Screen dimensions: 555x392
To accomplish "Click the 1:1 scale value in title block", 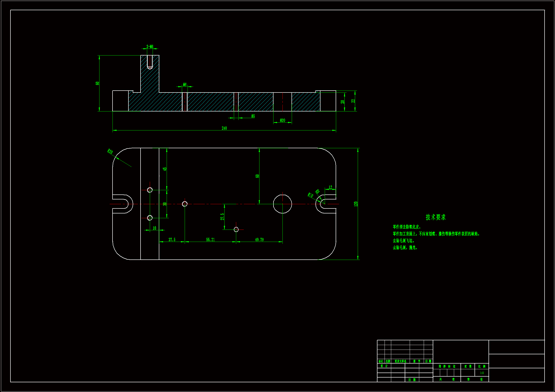I will 482,373.
